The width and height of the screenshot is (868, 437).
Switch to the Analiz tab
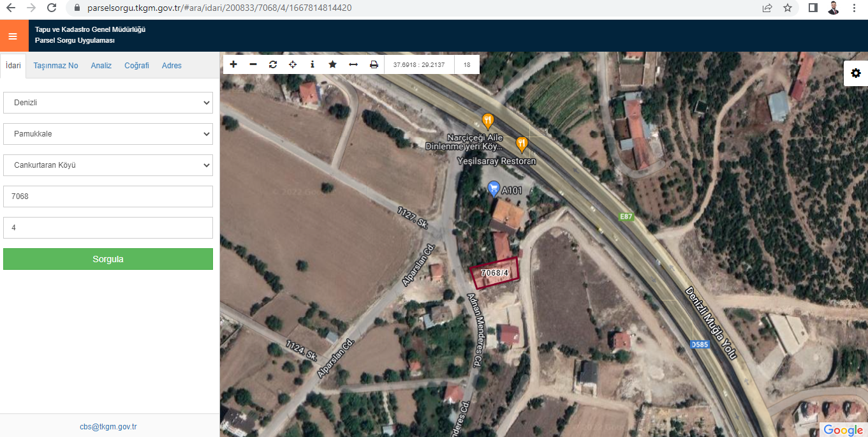pyautogui.click(x=101, y=66)
